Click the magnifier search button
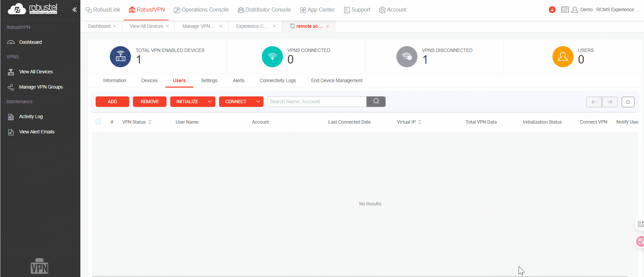 (376, 101)
